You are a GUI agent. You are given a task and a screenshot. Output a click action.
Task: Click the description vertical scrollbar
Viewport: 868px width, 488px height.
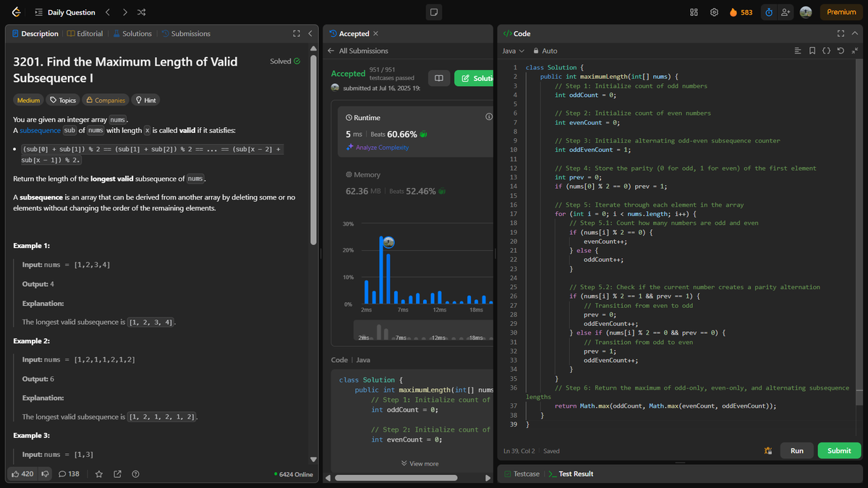(x=313, y=150)
